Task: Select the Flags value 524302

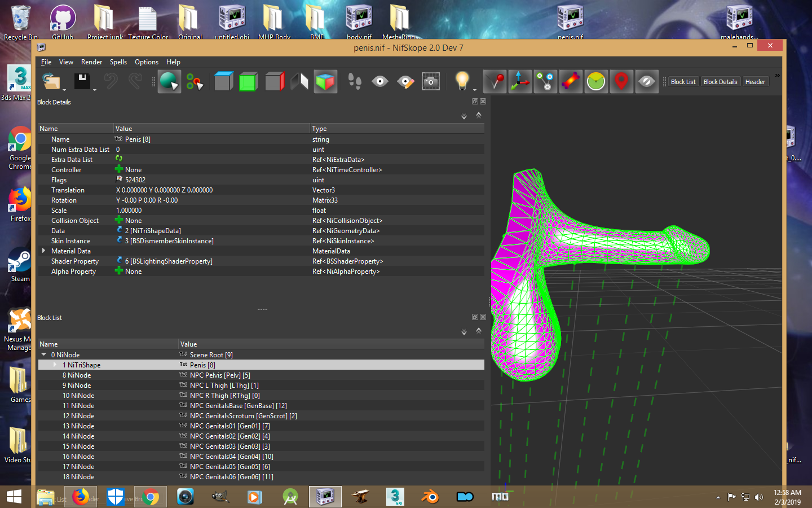Action: [135, 179]
